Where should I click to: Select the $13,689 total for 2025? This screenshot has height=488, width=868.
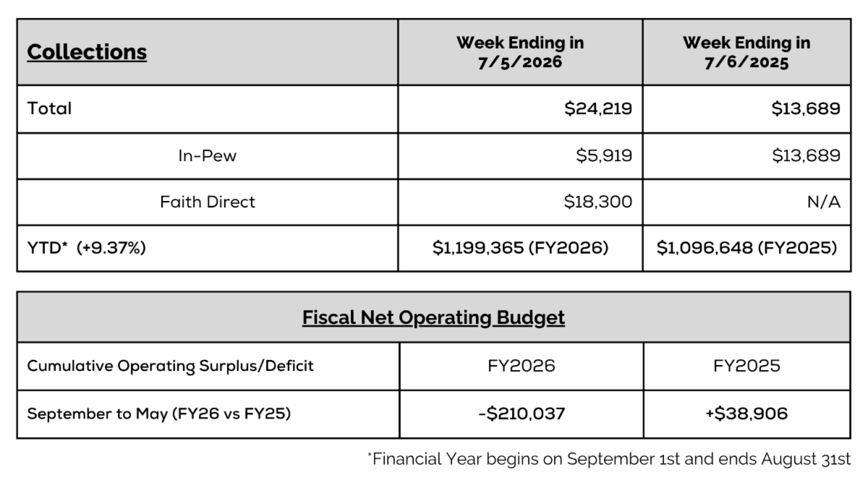[806, 108]
